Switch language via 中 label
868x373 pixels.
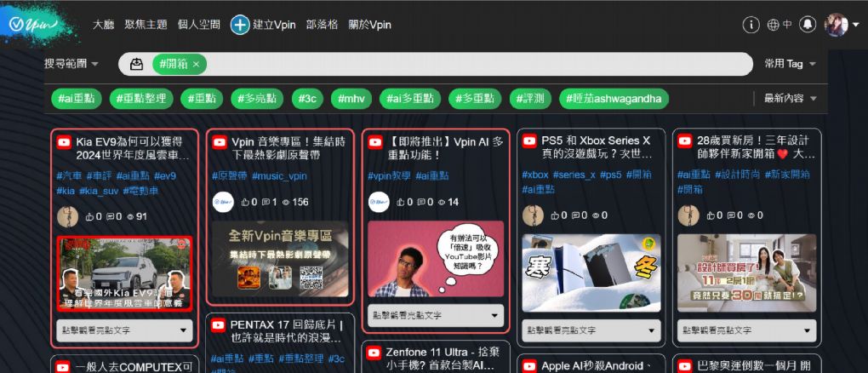click(787, 25)
